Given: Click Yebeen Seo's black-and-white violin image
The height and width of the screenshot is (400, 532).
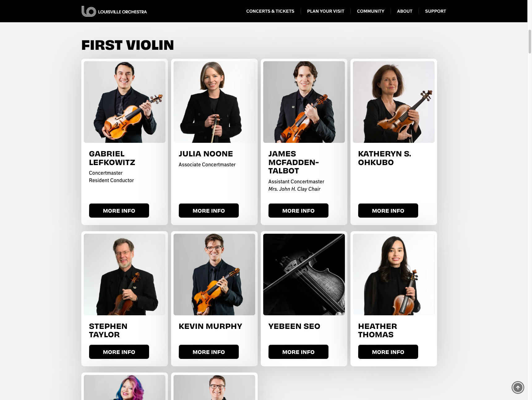Looking at the screenshot, I should pos(304,274).
